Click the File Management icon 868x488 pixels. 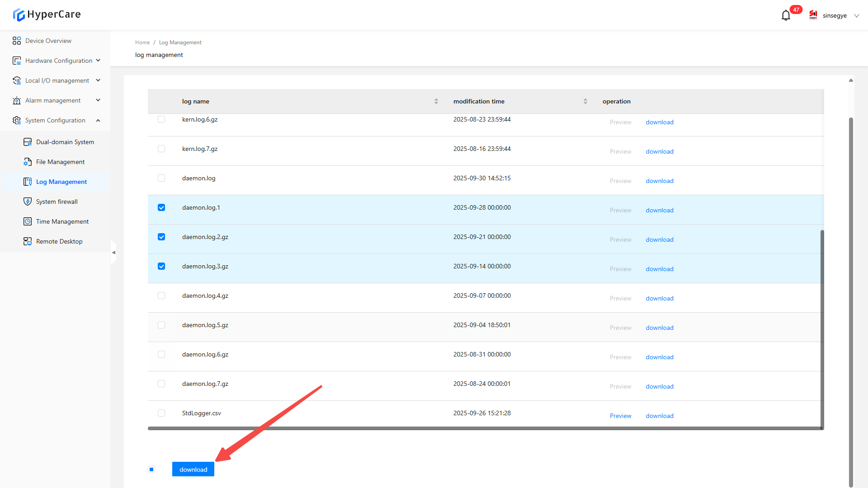28,162
